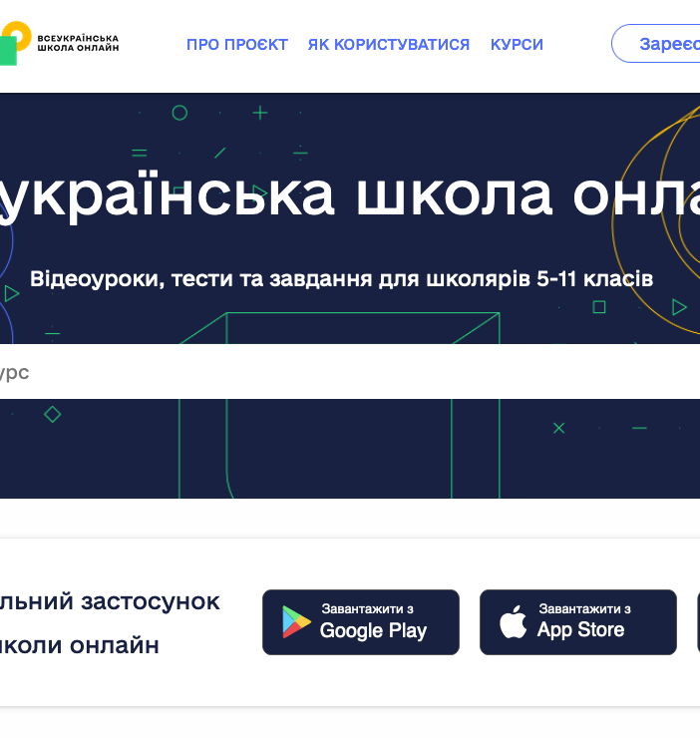
Task: Click the large школа онлайн hero heading
Action: pyautogui.click(x=350, y=195)
